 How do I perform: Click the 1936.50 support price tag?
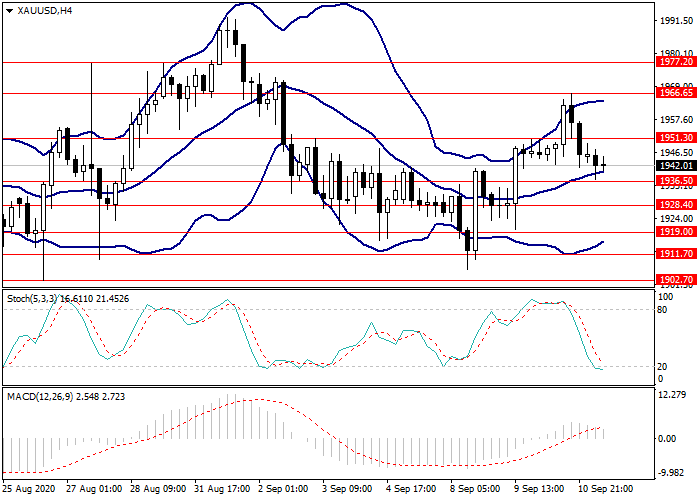tap(677, 182)
